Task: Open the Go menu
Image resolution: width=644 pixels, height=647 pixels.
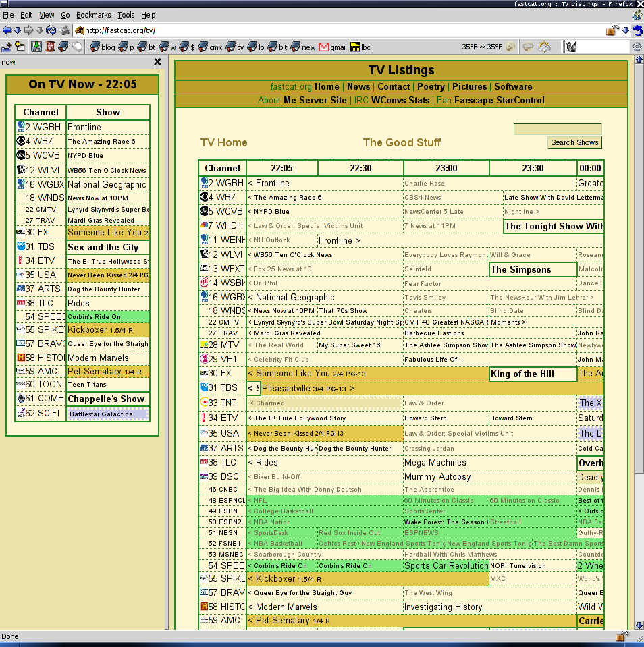Action: (65, 15)
